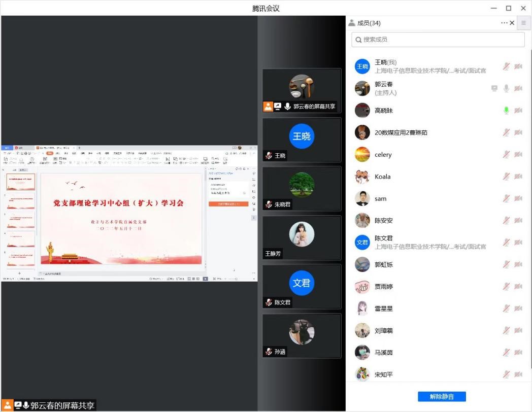Click the search members input field

(x=438, y=40)
